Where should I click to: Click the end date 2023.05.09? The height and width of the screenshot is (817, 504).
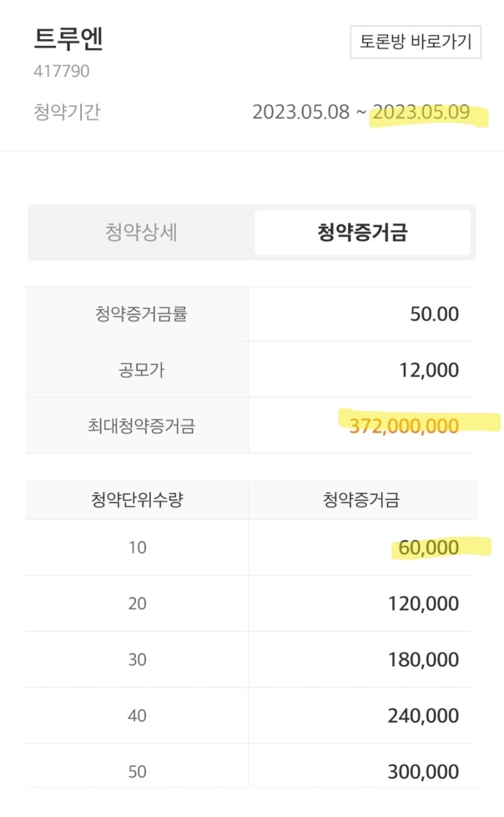click(x=421, y=113)
